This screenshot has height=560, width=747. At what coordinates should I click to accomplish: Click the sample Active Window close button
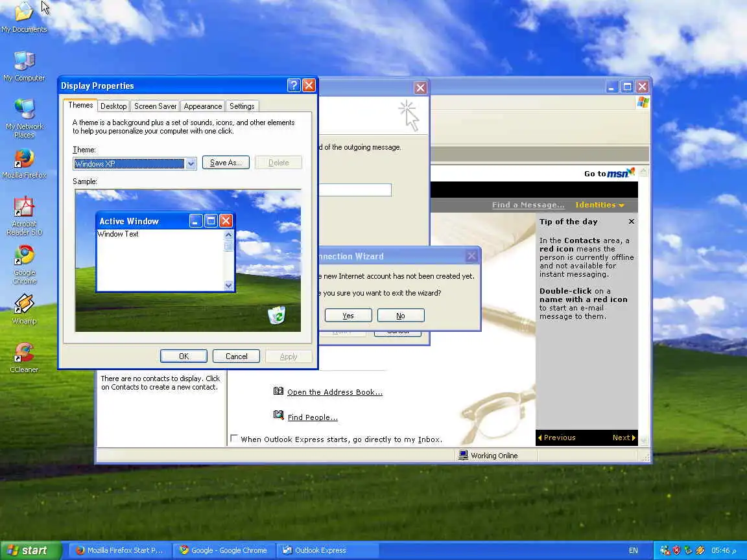(x=226, y=220)
